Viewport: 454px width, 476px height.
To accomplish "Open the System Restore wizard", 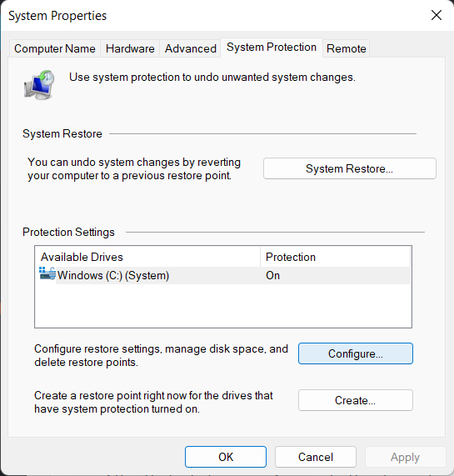I will 350,168.
